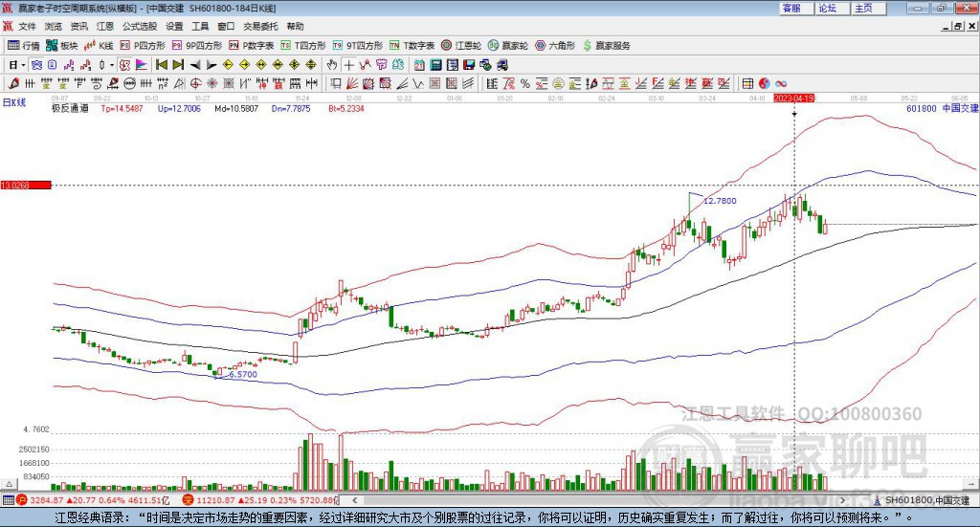Viewport: 980px width, 527px height.
Task: Open 浏览 menu
Action: coord(54,26)
